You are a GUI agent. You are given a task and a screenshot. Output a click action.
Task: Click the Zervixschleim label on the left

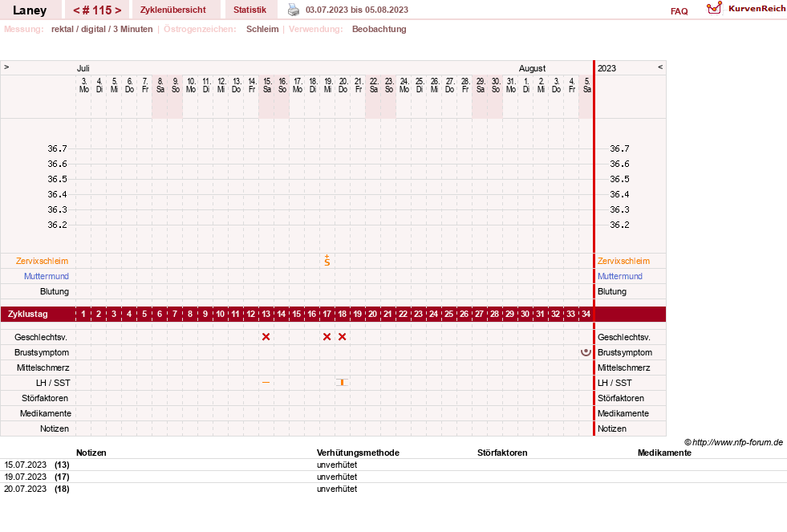[x=43, y=261]
